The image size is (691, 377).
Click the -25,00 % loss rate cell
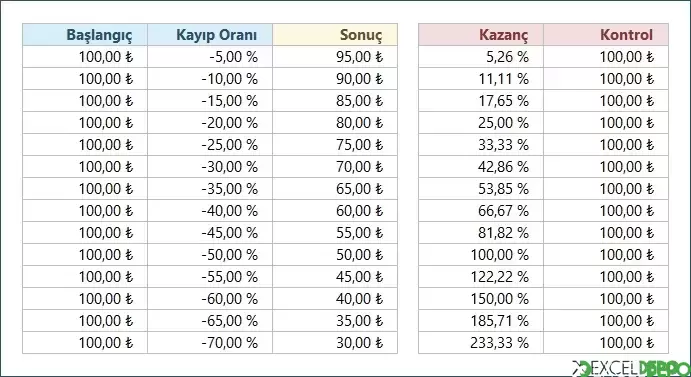(210, 145)
